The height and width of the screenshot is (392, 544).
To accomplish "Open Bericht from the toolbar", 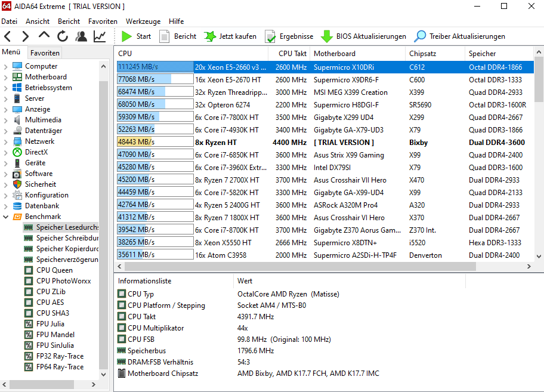I will [x=178, y=36].
